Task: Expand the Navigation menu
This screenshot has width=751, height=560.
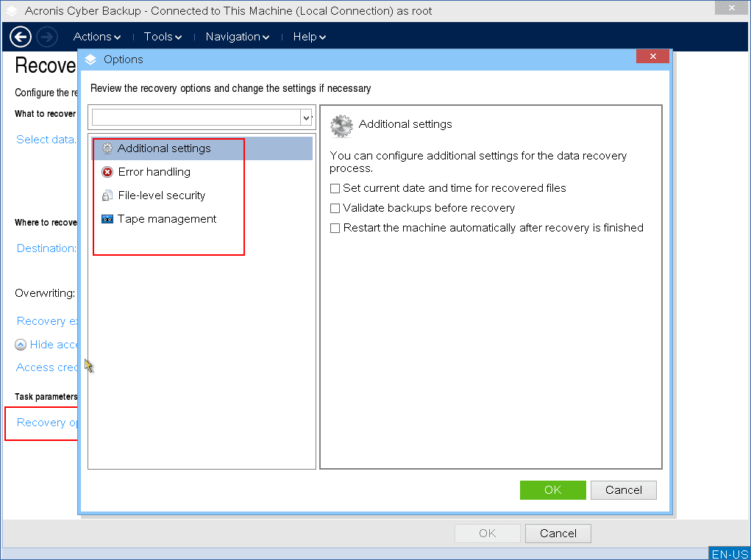Action: pos(237,37)
